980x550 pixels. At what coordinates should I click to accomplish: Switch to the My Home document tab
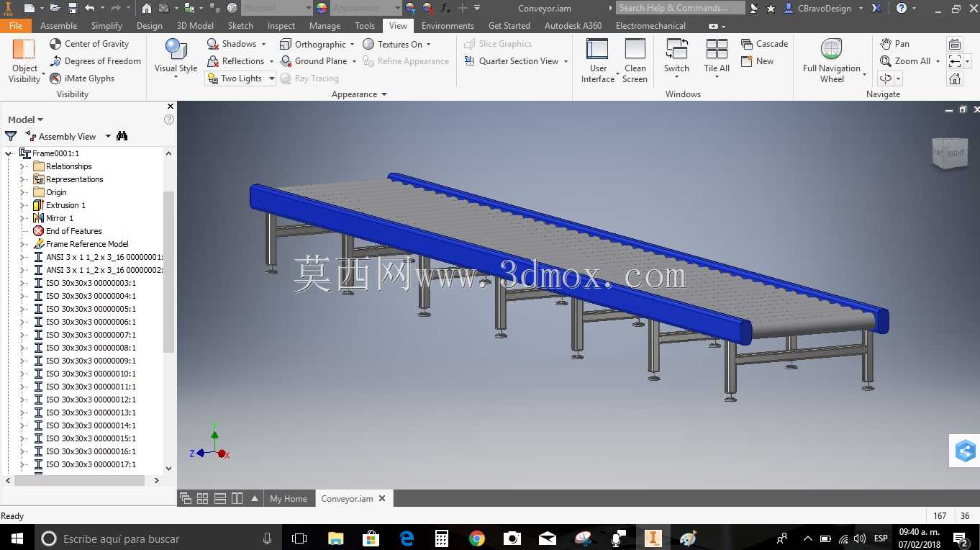click(x=289, y=498)
